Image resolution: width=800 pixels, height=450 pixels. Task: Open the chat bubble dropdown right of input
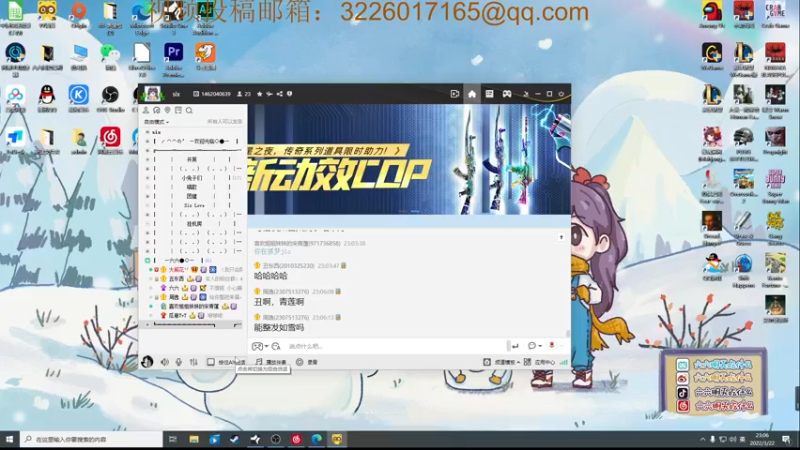pos(535,346)
